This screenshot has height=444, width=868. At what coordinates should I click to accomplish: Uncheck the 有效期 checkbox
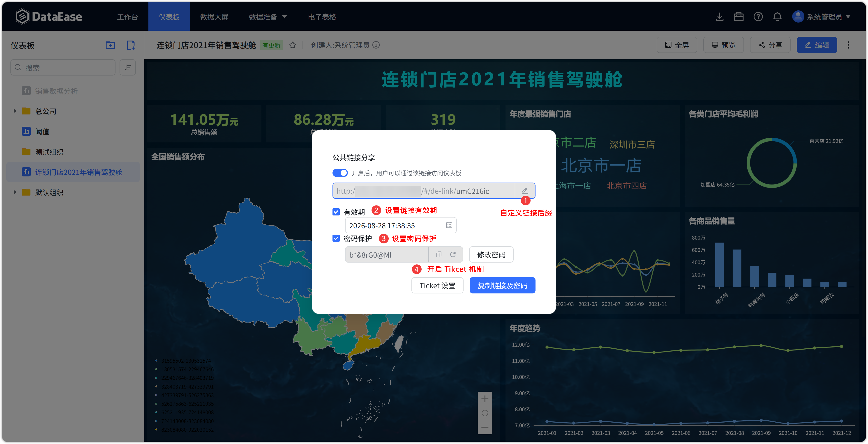(x=336, y=212)
